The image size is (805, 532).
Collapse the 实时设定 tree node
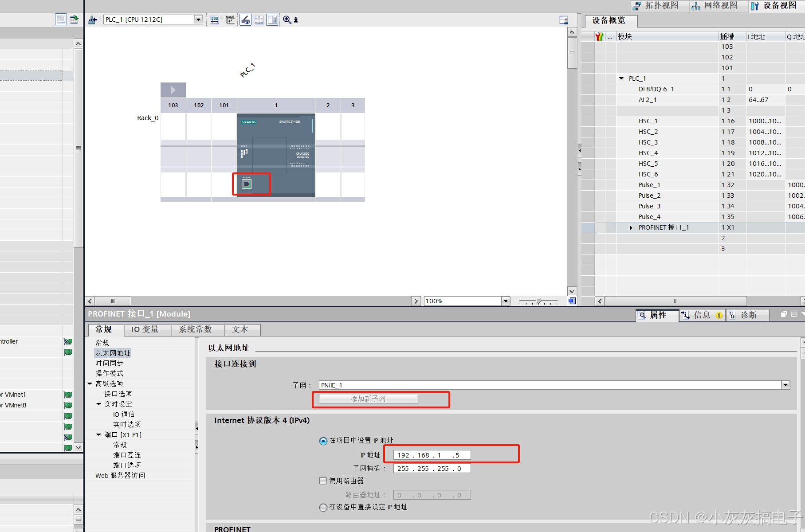[x=99, y=404]
